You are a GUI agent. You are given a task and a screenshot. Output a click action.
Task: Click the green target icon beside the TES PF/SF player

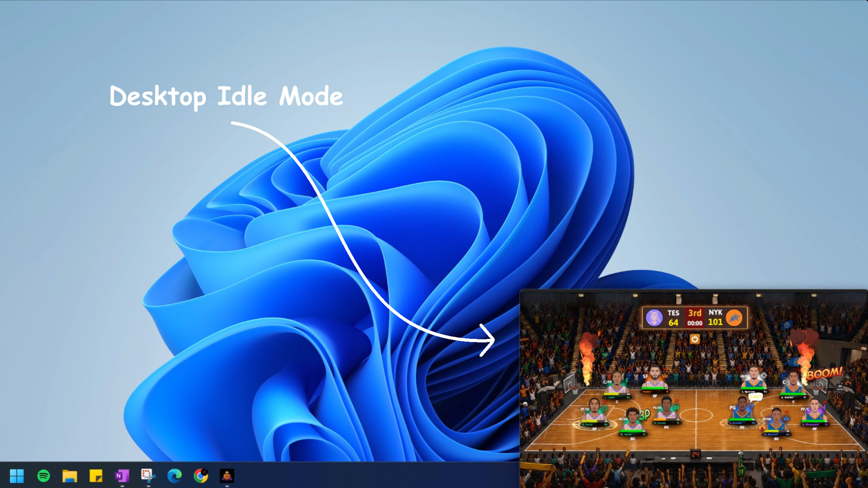pyautogui.click(x=605, y=408)
